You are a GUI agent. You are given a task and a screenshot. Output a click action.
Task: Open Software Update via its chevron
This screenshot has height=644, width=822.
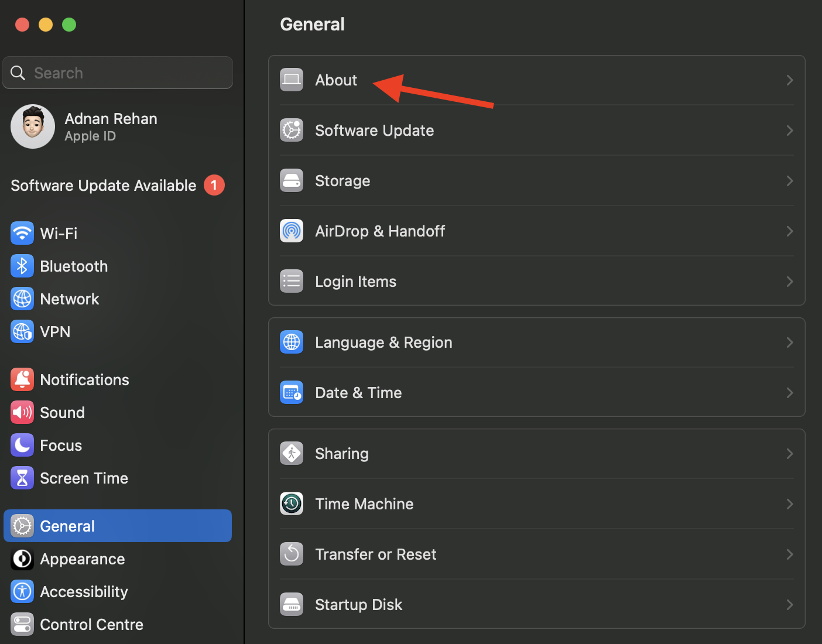[790, 131]
